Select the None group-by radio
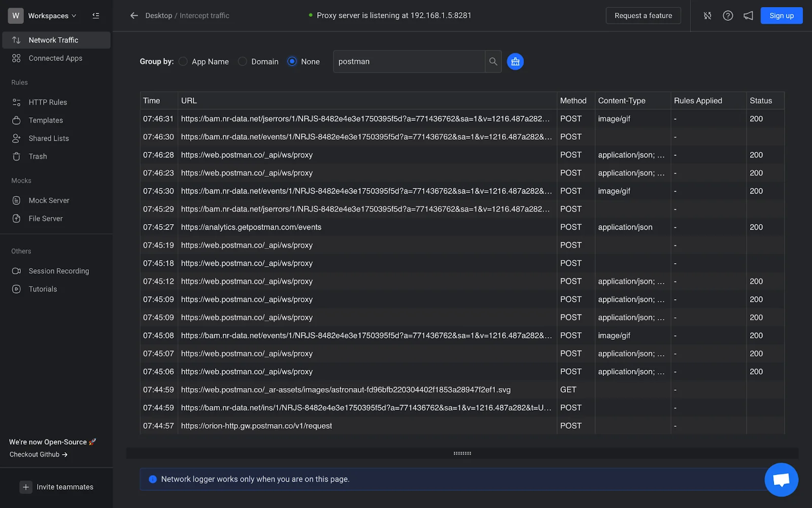 point(292,61)
